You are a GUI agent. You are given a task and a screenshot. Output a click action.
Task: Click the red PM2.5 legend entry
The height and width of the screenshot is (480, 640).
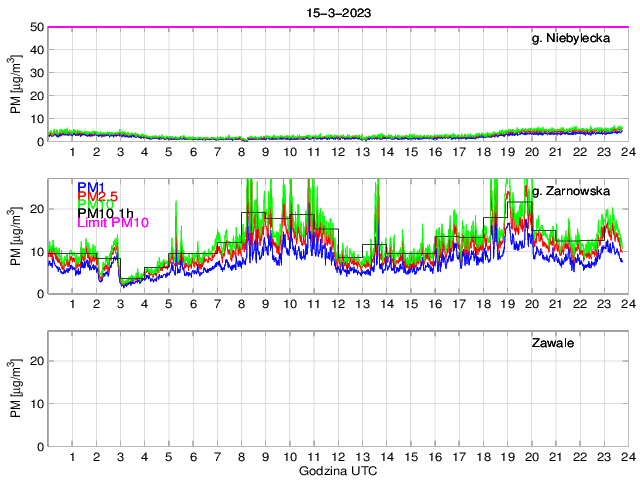(97, 197)
